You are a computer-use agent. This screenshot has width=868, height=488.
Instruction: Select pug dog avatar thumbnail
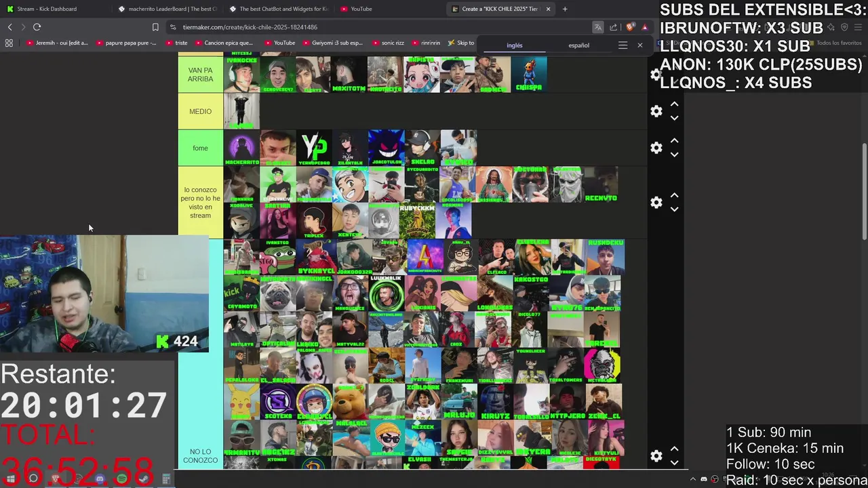coord(278,293)
